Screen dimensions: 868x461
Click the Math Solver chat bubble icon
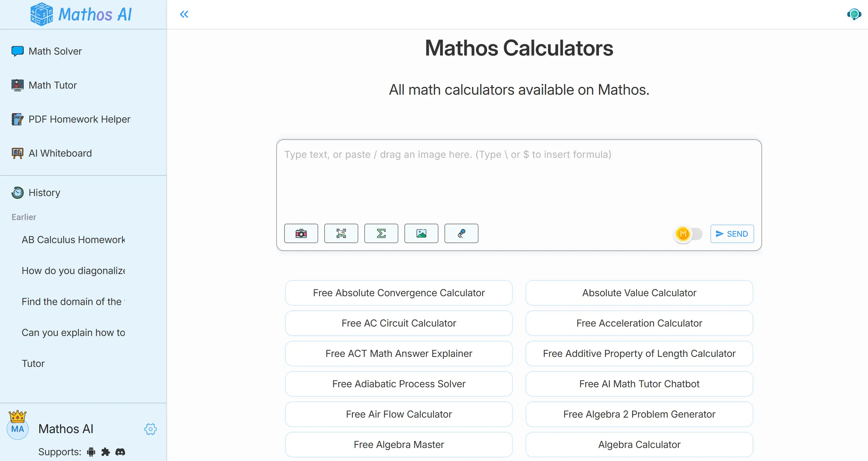[x=18, y=51]
